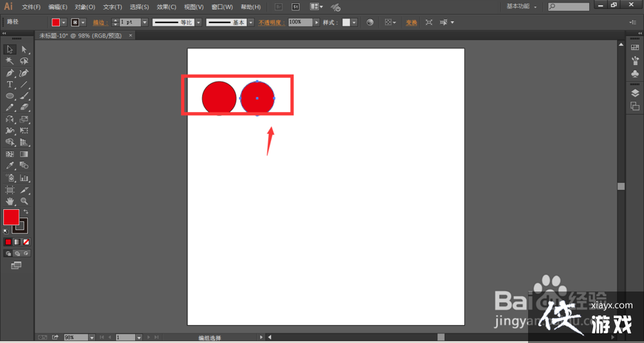Open the 样式 graphic style dropdown

click(x=354, y=23)
